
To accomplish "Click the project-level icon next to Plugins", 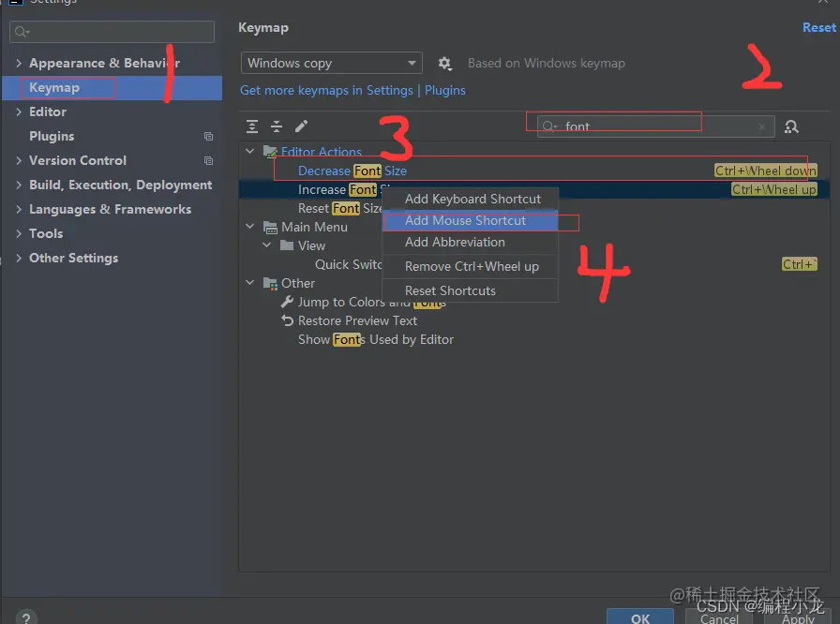I will pos(208,137).
